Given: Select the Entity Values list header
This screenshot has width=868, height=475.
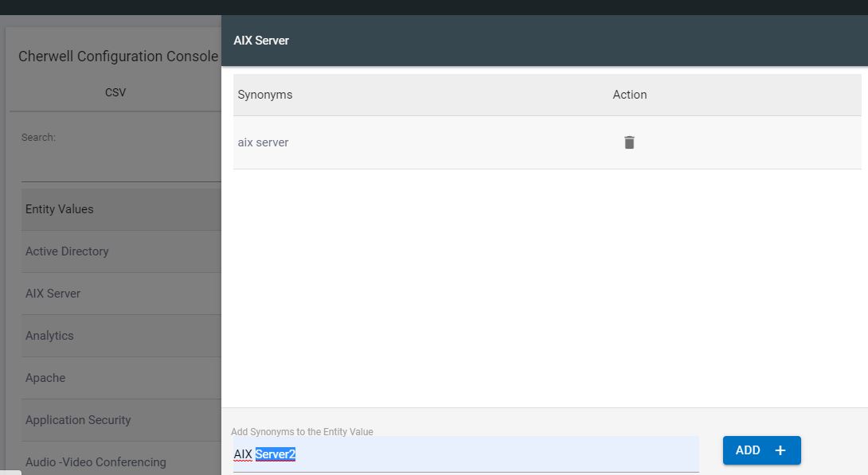Looking at the screenshot, I should (x=60, y=209).
